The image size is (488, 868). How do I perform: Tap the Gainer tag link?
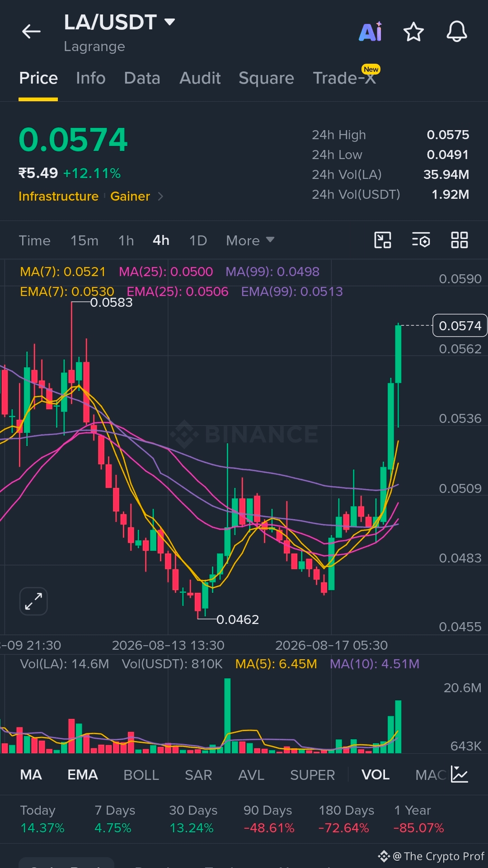click(130, 196)
